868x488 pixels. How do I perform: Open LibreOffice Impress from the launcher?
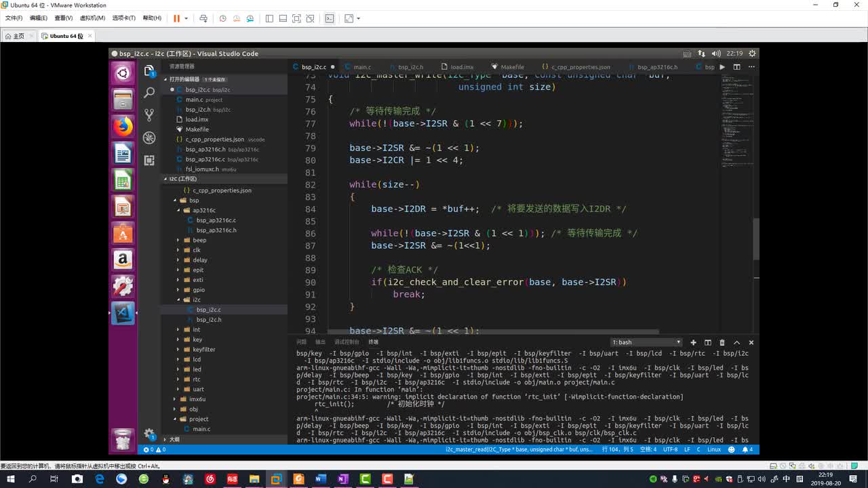pyautogui.click(x=123, y=207)
